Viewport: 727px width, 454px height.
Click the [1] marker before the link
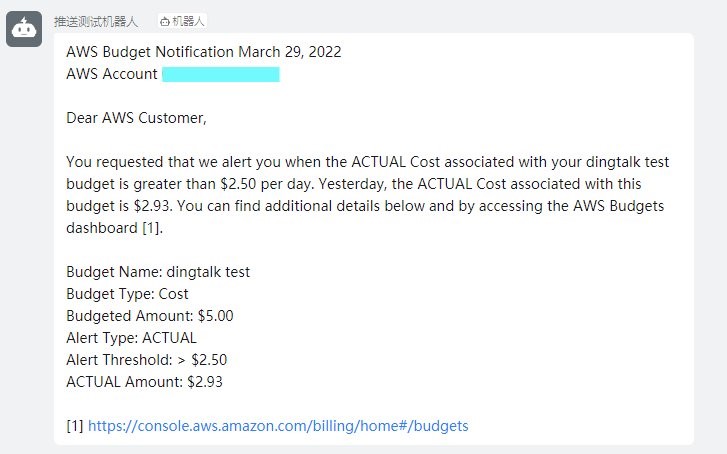click(x=75, y=426)
